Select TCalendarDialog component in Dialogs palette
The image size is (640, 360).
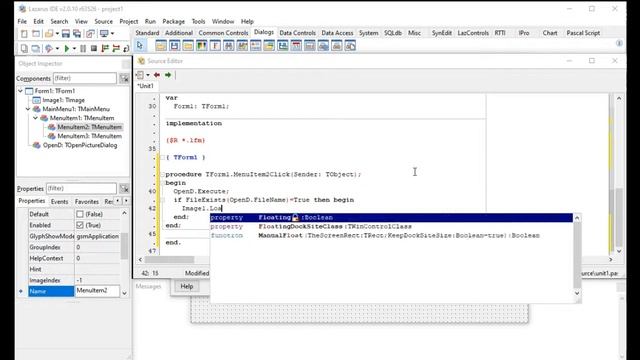(x=296, y=45)
